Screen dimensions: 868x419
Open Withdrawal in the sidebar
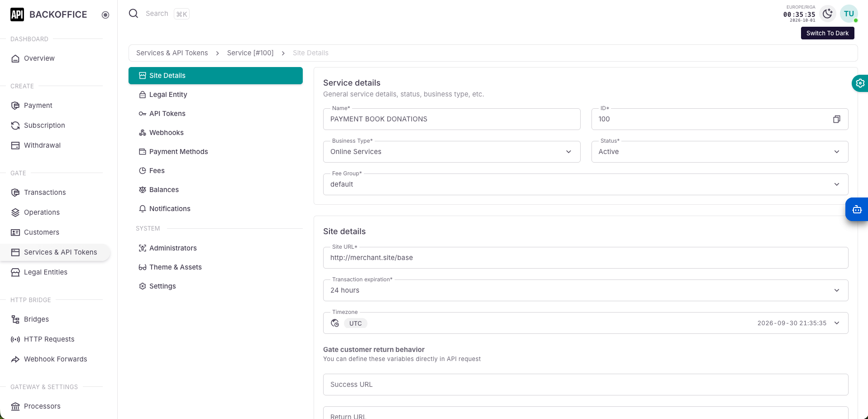(x=42, y=145)
